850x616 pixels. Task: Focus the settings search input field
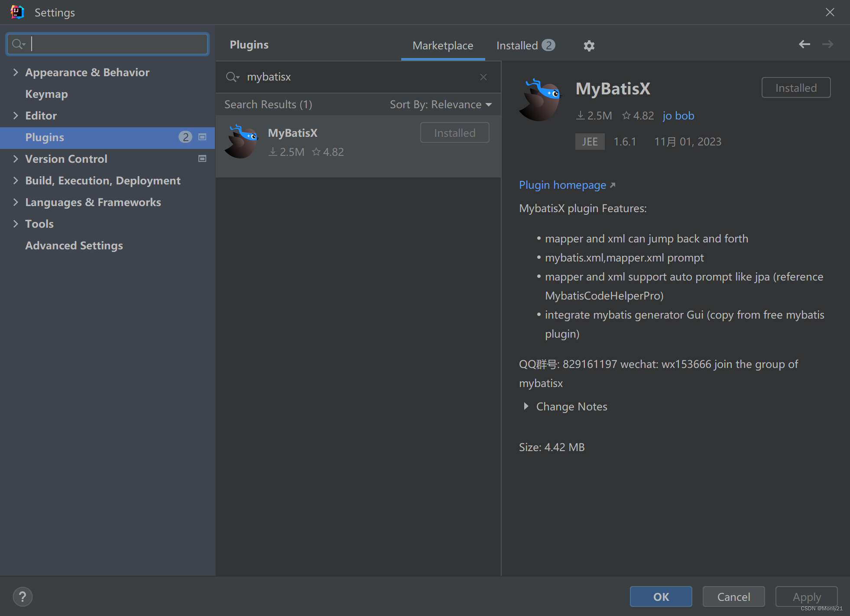[x=107, y=44]
